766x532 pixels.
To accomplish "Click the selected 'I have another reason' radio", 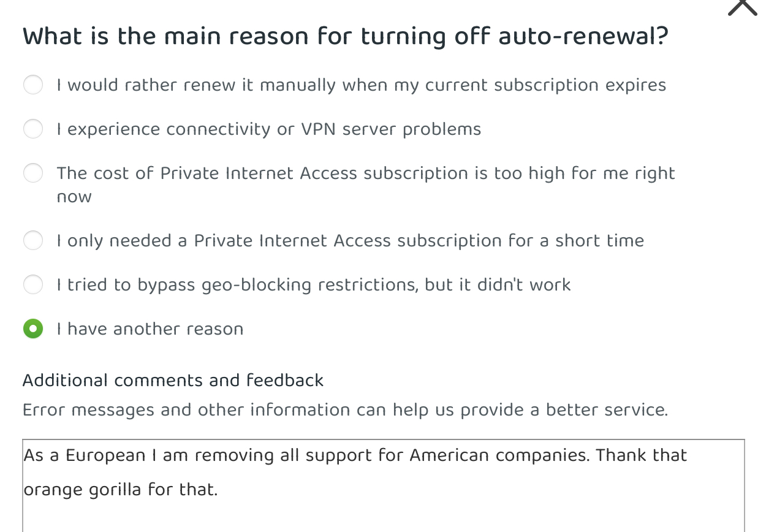I will point(33,329).
